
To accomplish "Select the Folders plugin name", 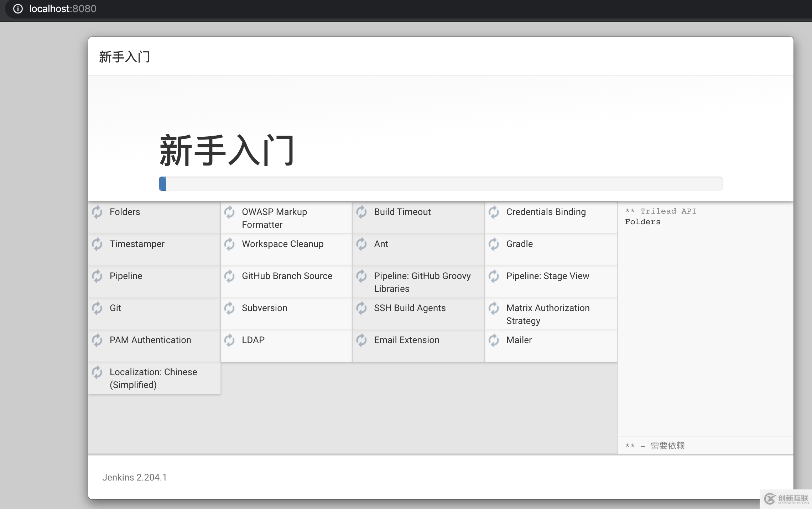I will (x=125, y=212).
